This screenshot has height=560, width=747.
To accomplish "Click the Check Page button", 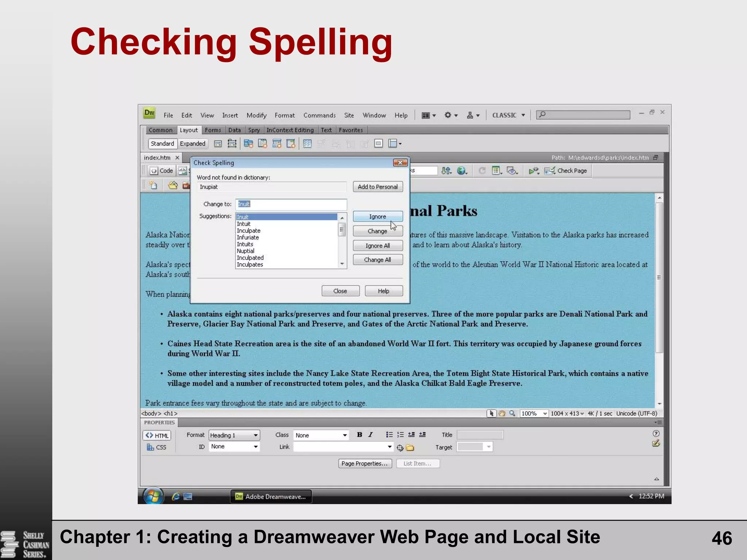I will tap(566, 171).
